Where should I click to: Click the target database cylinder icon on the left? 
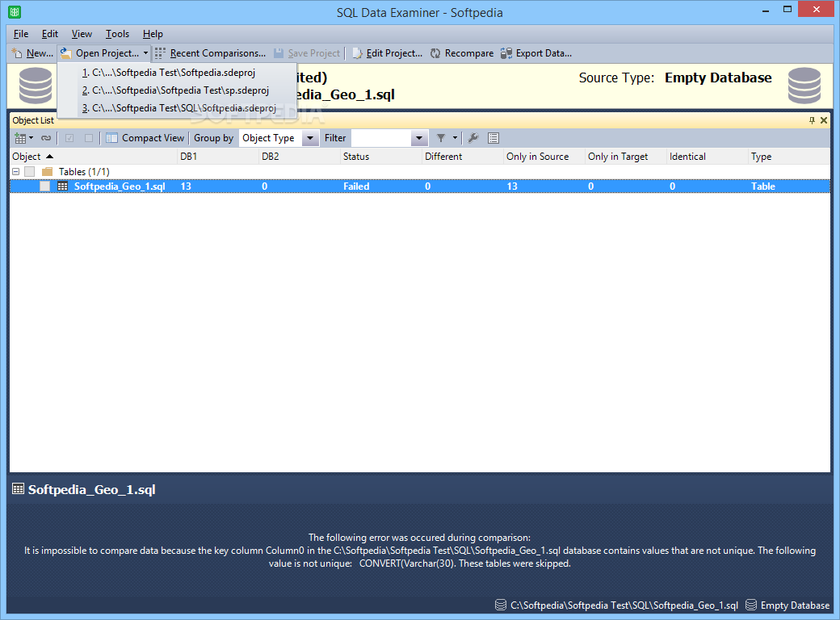tap(36, 85)
